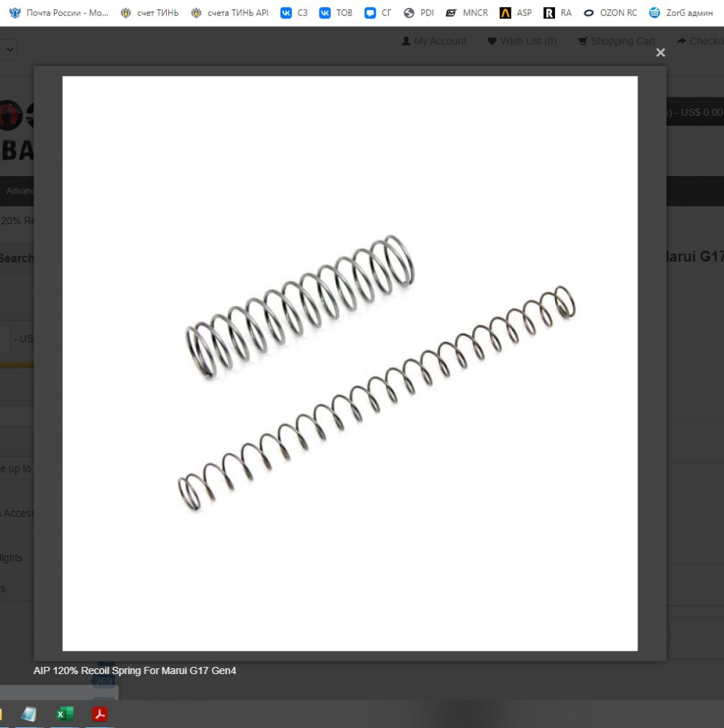This screenshot has width=724, height=728.
Task: Open the OZON RC bookmark
Action: (610, 13)
